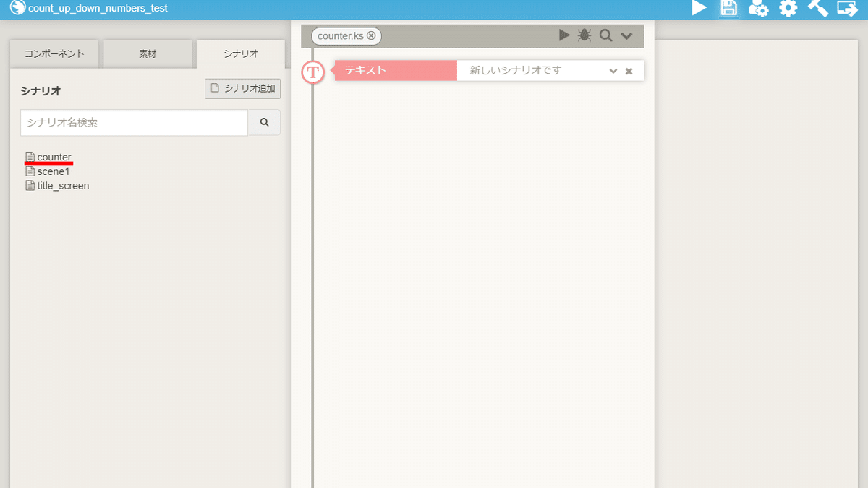Open the title_screen scenario file
Screen dimensions: 868x488
(58, 186)
